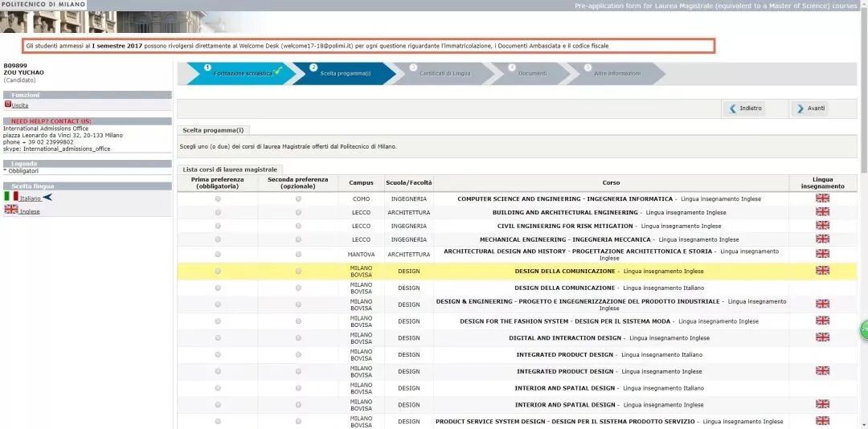Click the UK flag for Design for the Fashion System
Screen dimensions: 868x429
[823, 321]
